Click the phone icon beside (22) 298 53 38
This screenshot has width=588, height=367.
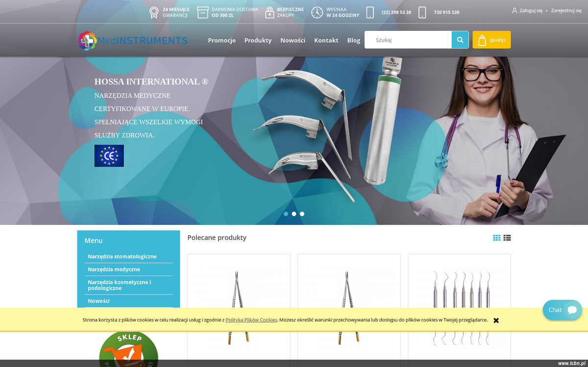click(x=370, y=12)
